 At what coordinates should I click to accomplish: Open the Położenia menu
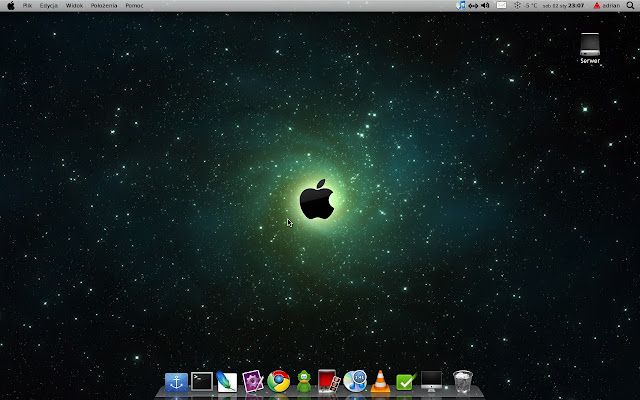[x=104, y=6]
